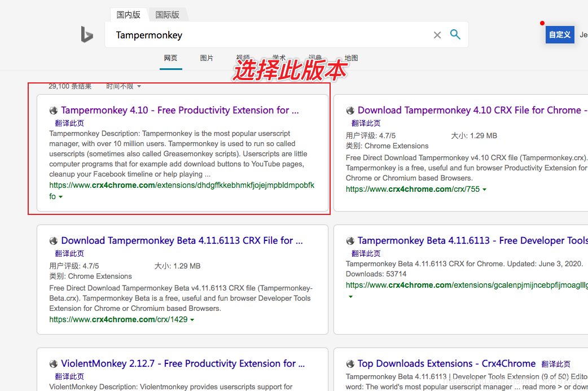The height and width of the screenshot is (391, 588).
Task: Click globe icon beside Top Downloads Extensions
Action: click(x=350, y=363)
